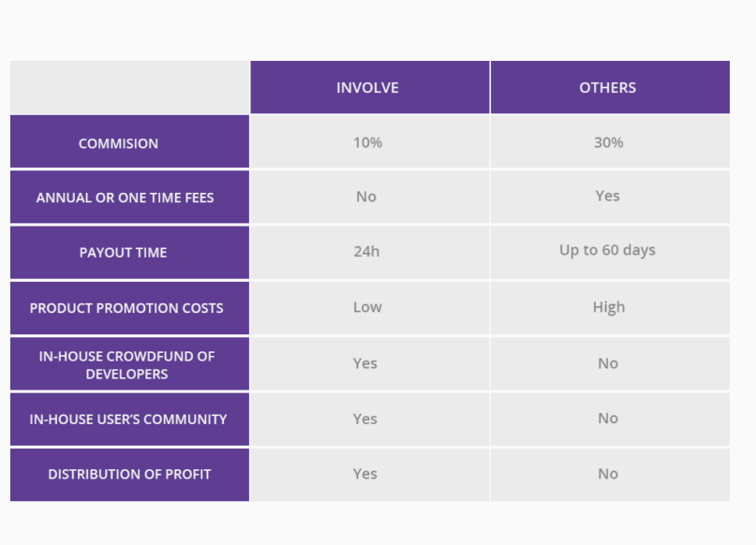Click the PAYOUT TIME row header
756x545 pixels.
129,253
